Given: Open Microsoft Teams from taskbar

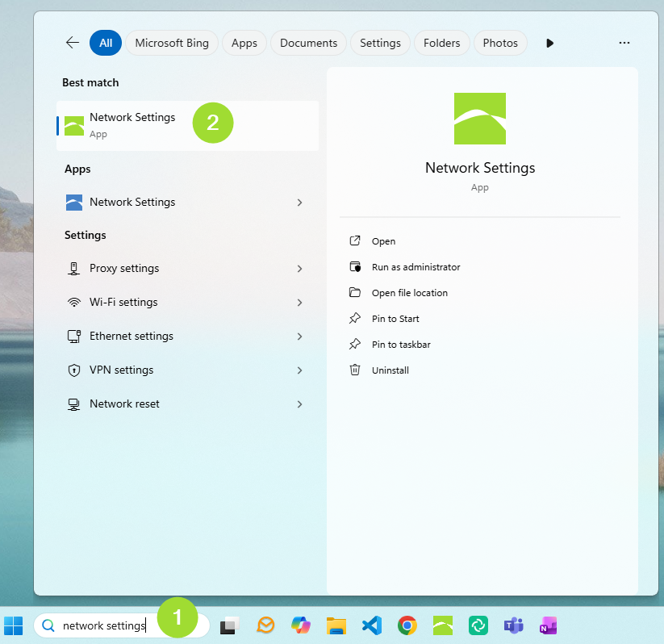Looking at the screenshot, I should (513, 625).
